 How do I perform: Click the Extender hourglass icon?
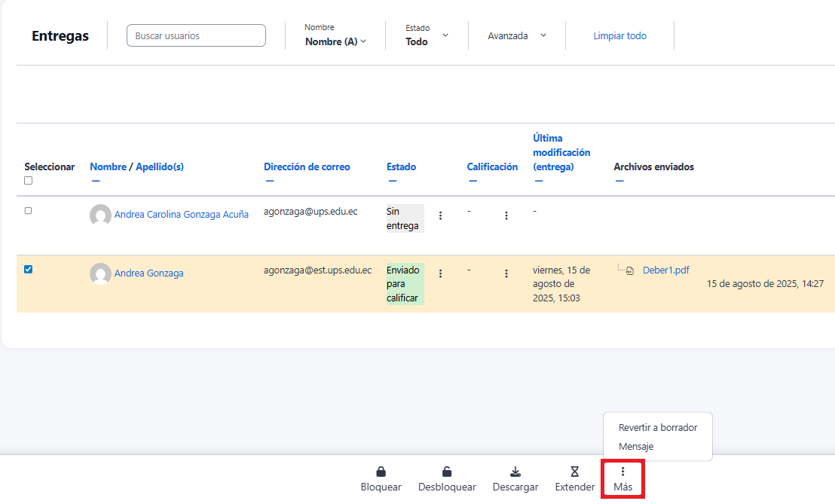click(x=574, y=472)
